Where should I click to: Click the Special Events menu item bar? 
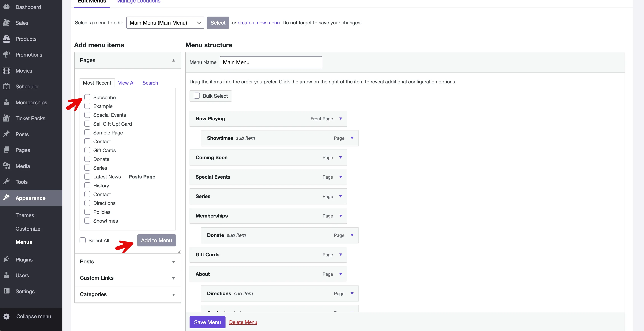click(x=268, y=177)
